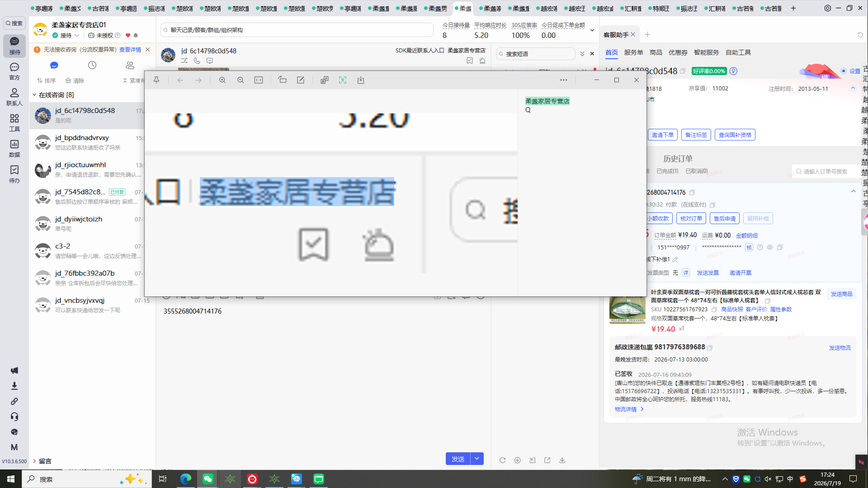Click the 邀请下单 button
Screen dimensions: 868x488
[662, 135]
